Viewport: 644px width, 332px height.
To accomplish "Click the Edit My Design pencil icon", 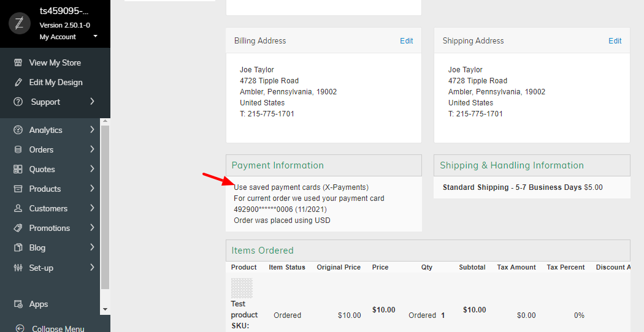I will [18, 82].
